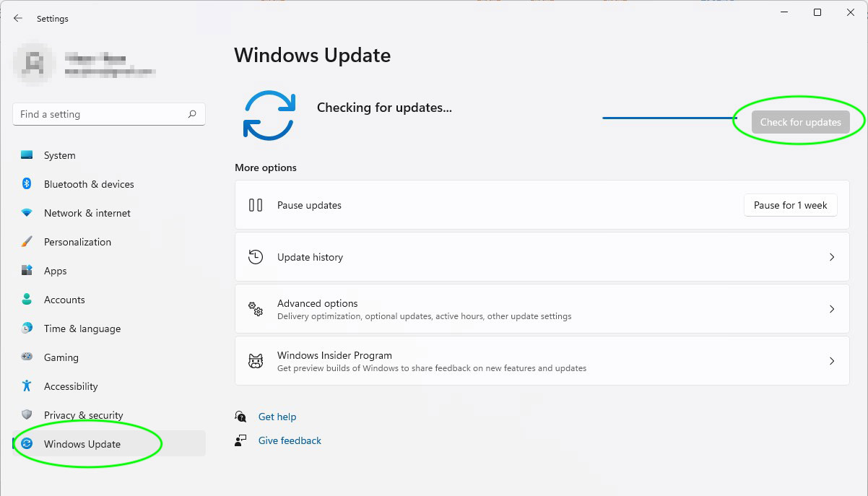The height and width of the screenshot is (496, 868).
Task: Click the update checking progress bar
Action: click(x=670, y=118)
